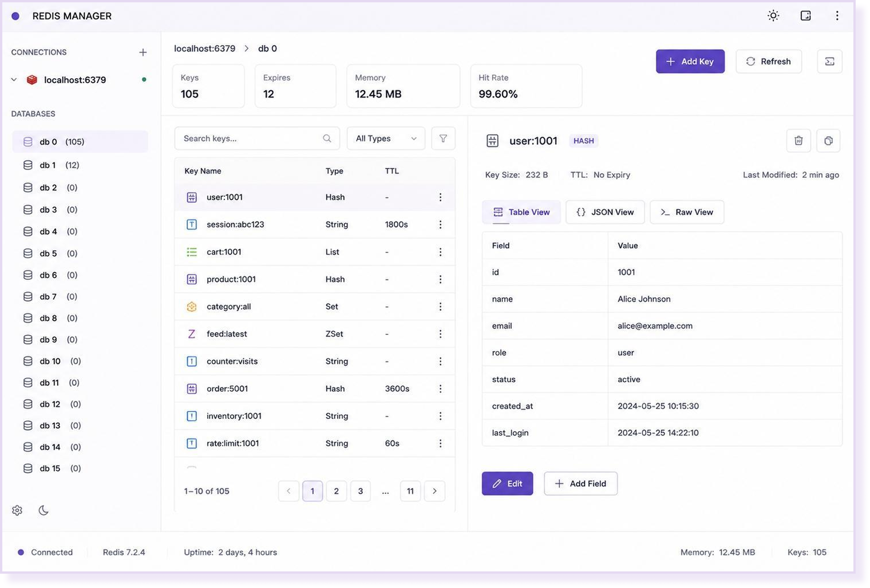
Task: Select database db 2
Action: (80, 187)
